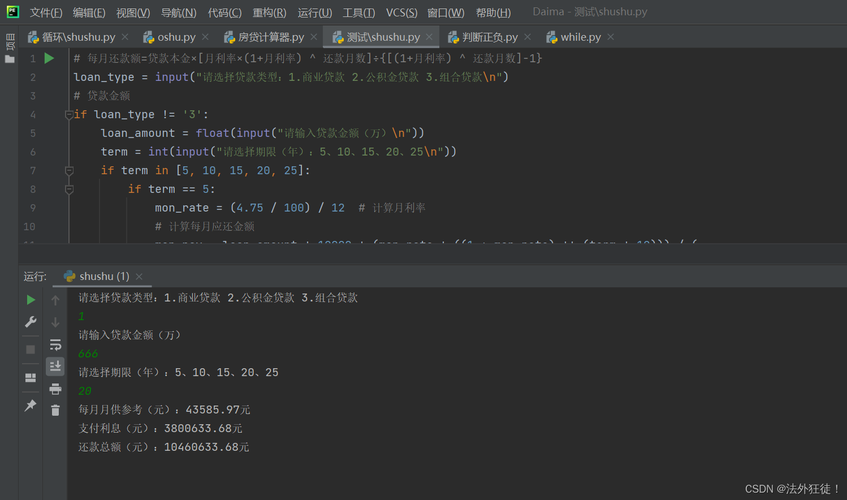This screenshot has height=500, width=847.
Task: Click the PyCharm logo icon
Action: click(12, 11)
